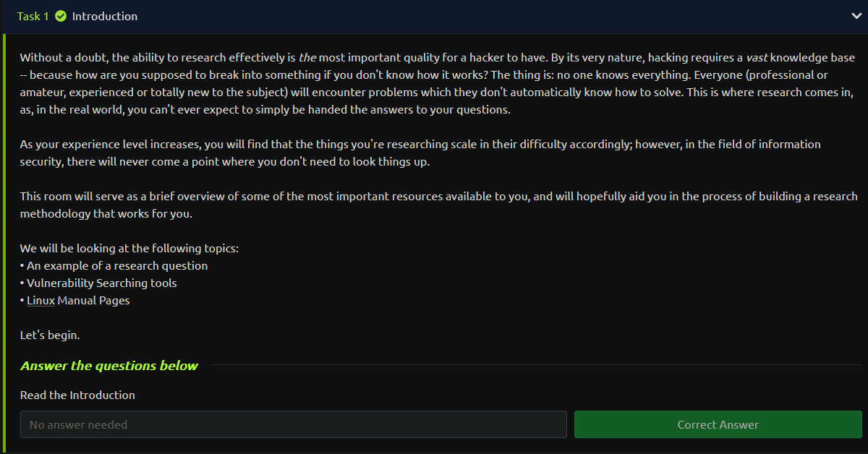Select the Task 1 label in header
The width and height of the screenshot is (868, 454).
(33, 16)
